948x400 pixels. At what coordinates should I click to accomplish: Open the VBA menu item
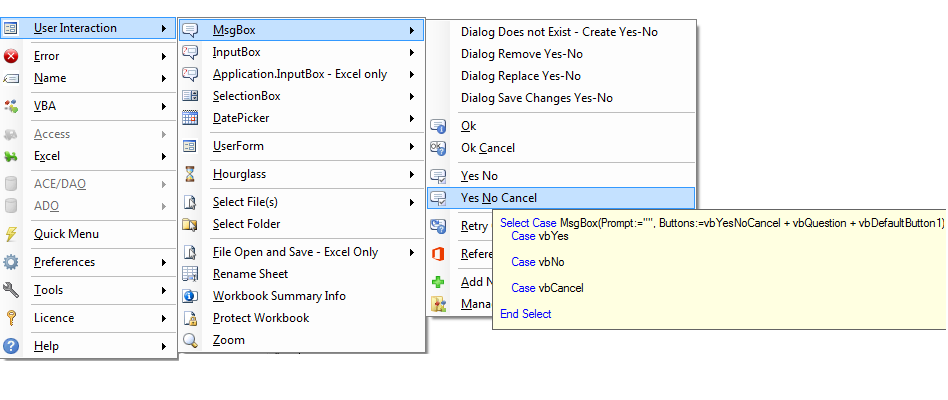point(46,106)
